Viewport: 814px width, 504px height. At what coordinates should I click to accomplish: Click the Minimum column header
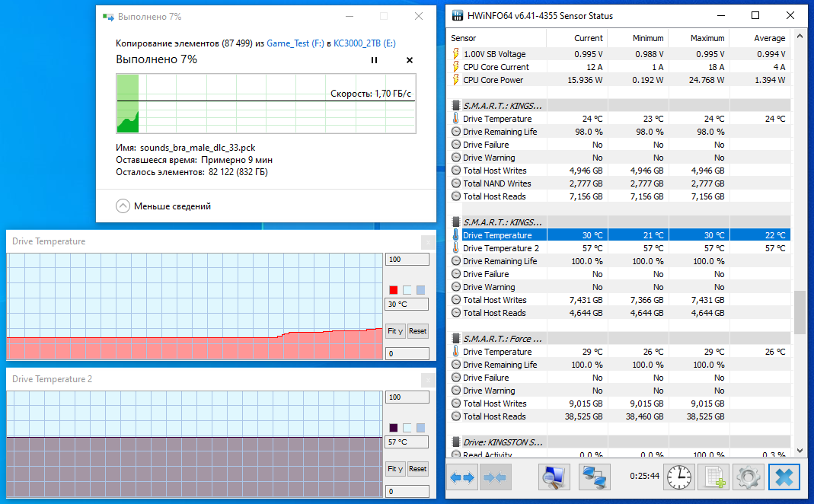point(637,38)
